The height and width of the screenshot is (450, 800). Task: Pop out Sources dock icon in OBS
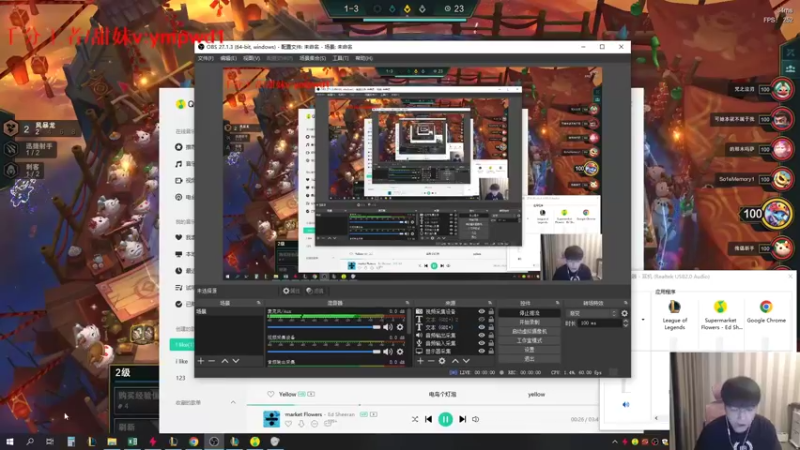click(x=490, y=303)
